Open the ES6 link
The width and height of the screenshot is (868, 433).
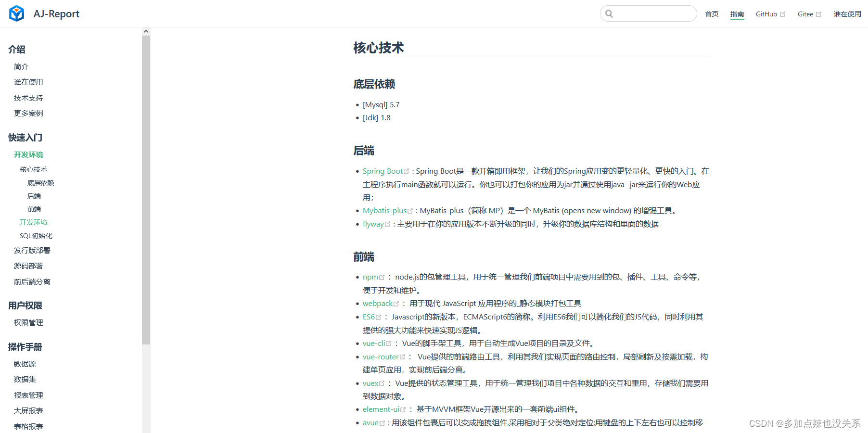[x=369, y=317]
